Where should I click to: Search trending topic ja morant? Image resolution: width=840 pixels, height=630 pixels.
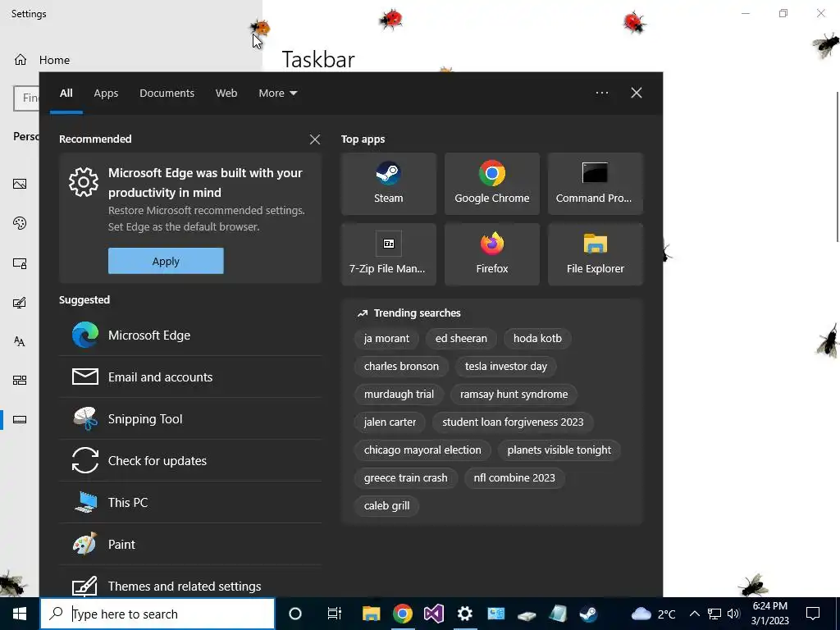386,338
